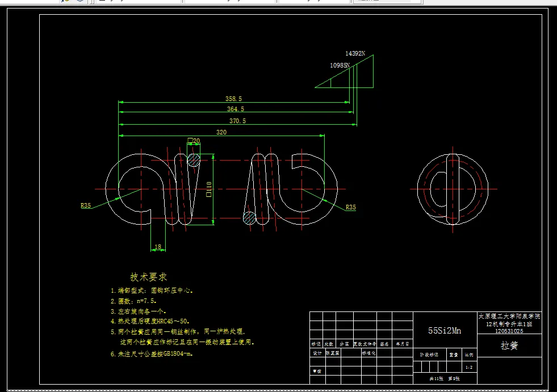Click the 358.5 length dimension text
This screenshot has width=557, height=392.
pyautogui.click(x=233, y=99)
